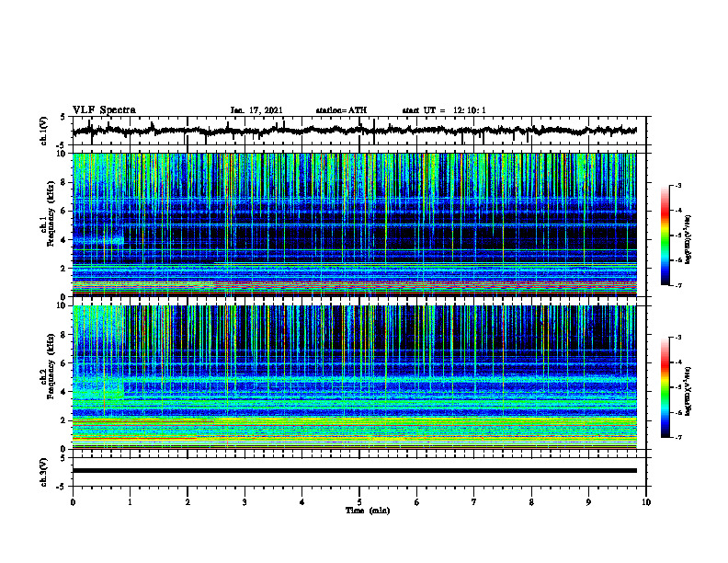The image size is (728, 563).
Task: Click the 'ch.1(V)' waveform axis label
Action: coord(44,131)
